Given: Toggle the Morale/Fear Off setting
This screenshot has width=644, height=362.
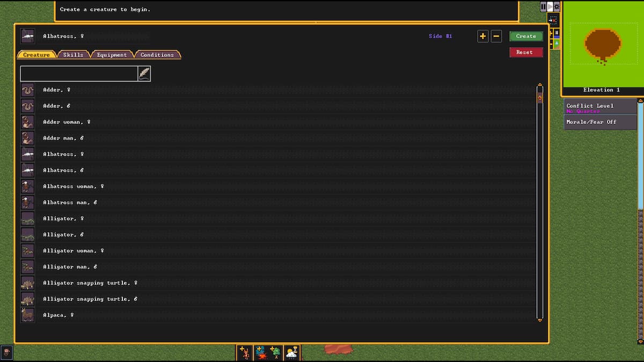Looking at the screenshot, I should (x=599, y=122).
